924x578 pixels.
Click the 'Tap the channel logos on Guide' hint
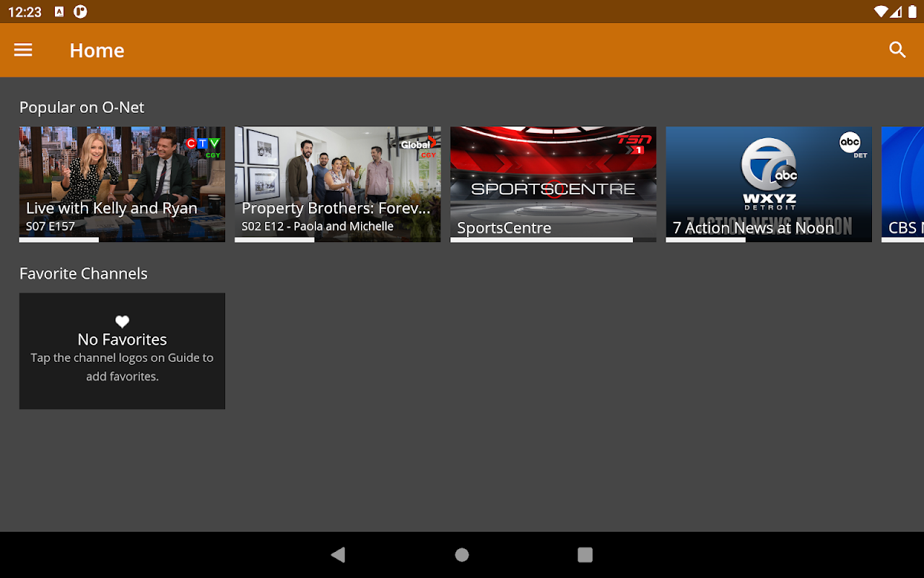pos(122,367)
